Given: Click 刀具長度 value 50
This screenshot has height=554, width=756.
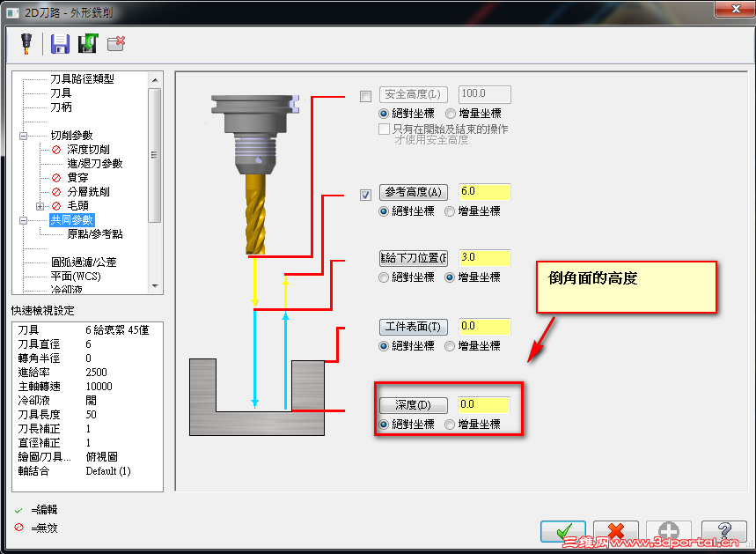Looking at the screenshot, I should click(x=92, y=415).
